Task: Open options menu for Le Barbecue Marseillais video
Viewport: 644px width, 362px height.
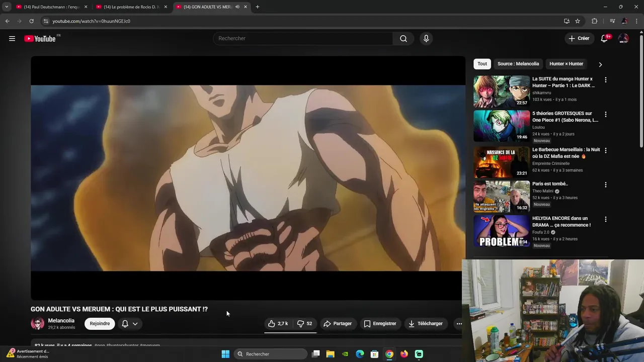Action: click(605, 150)
